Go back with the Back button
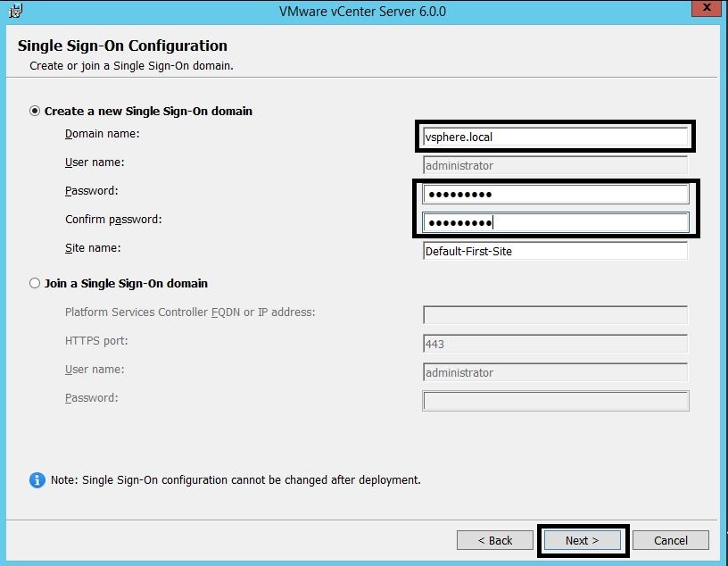728x566 pixels. pos(494,540)
